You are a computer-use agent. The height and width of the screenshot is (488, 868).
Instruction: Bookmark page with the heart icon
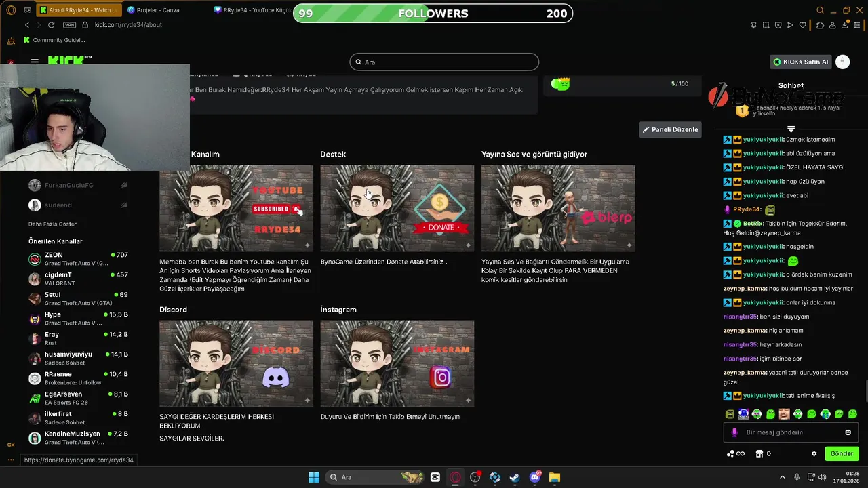tap(803, 25)
